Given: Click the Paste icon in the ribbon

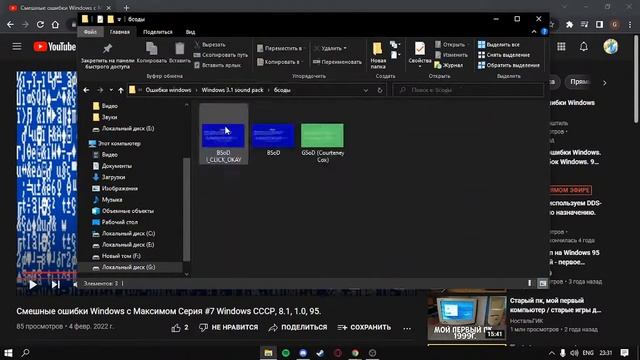Looking at the screenshot, I should click(180, 49).
